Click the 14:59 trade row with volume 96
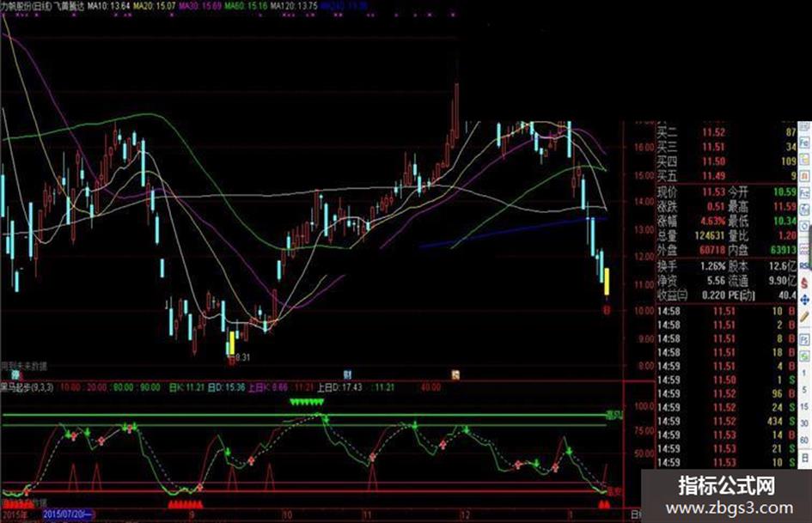Image resolution: width=812 pixels, height=523 pixels. click(727, 393)
